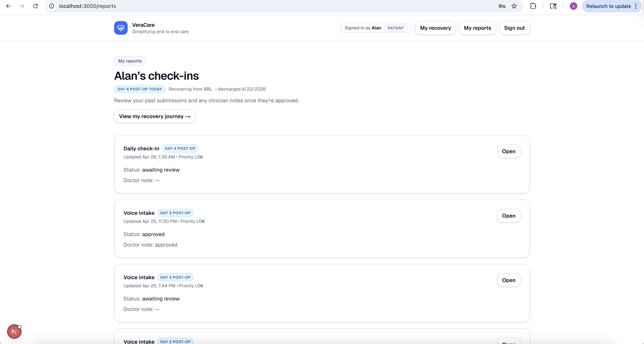Bookmark this page with the star icon

coord(514,6)
